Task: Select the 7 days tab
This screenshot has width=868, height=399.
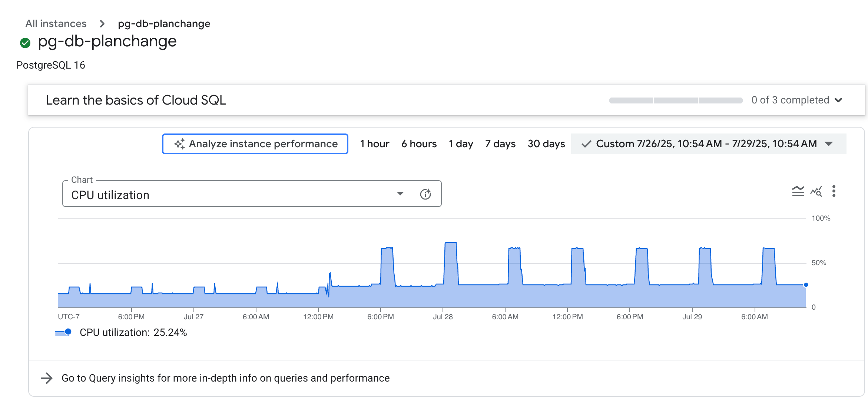Action: coord(500,144)
